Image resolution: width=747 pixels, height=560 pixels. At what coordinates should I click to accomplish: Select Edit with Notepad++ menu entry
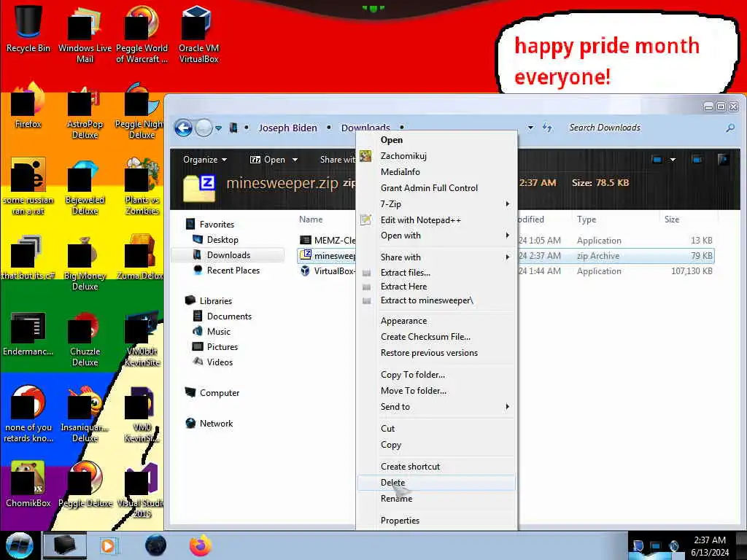pos(436,220)
